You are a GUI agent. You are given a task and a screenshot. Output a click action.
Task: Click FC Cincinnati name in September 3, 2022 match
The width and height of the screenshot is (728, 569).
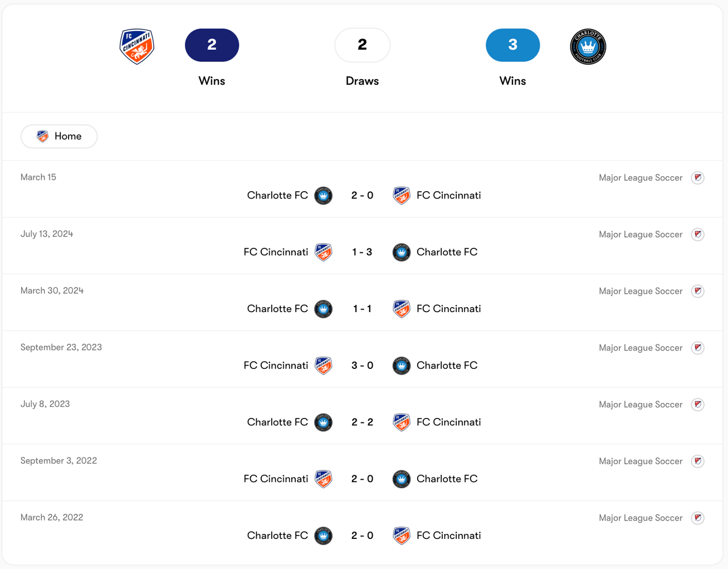pos(276,479)
